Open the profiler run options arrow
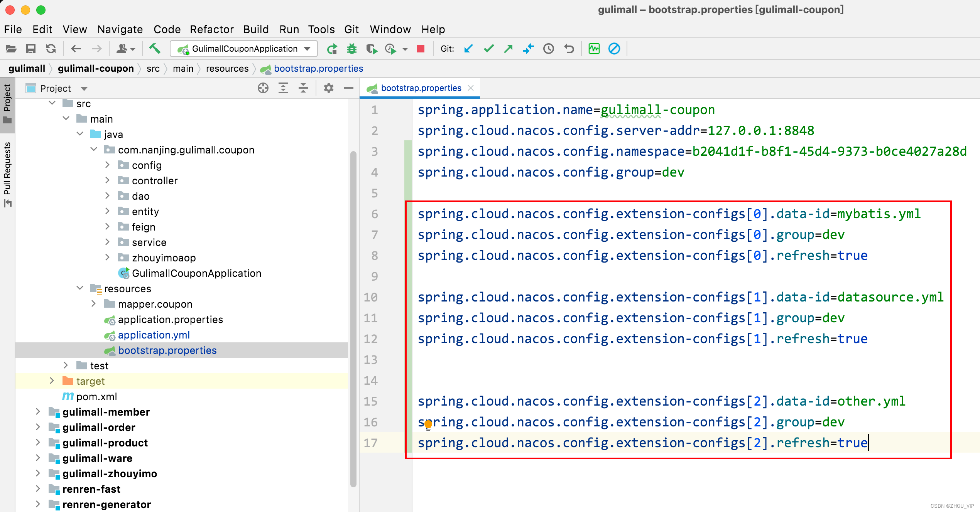 pos(405,49)
